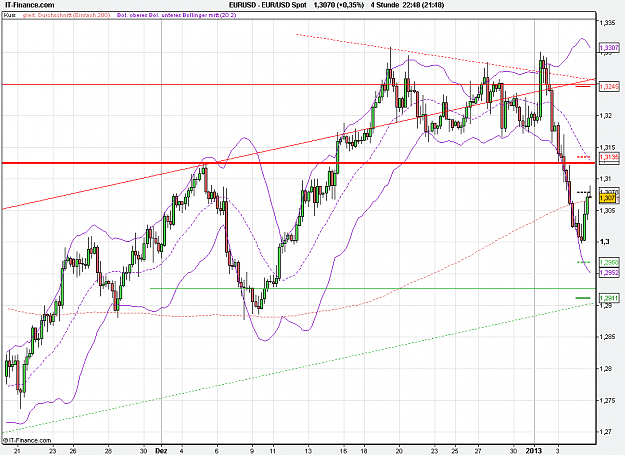
Task: Click the 2013 year label on date axis
Action: (534, 451)
